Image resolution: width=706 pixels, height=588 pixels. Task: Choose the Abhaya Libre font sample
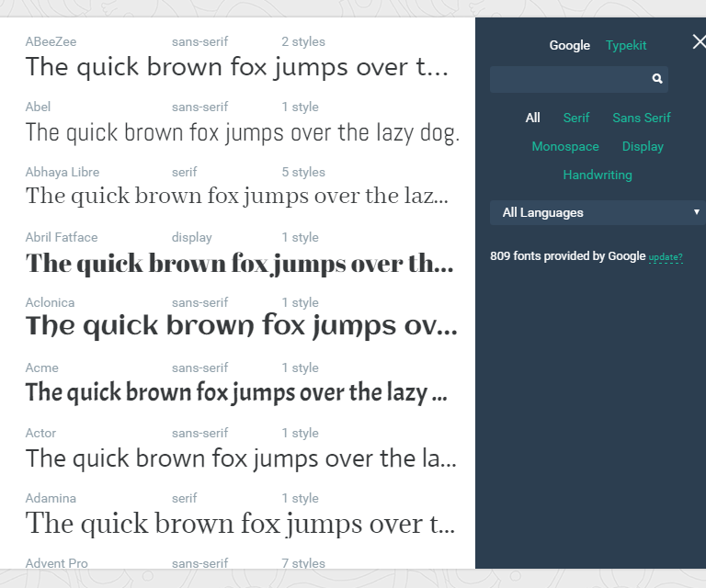click(x=237, y=196)
